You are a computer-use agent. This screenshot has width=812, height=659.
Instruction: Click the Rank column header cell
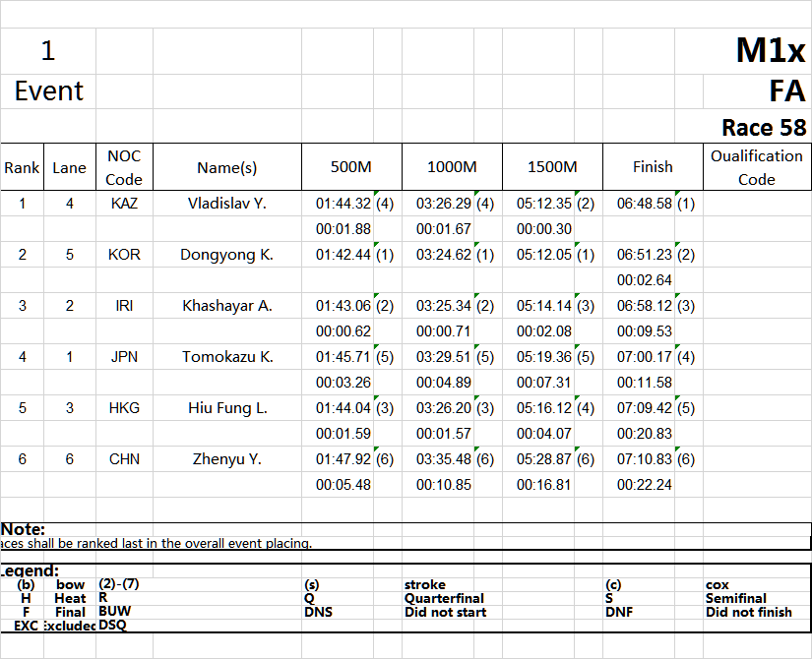[x=22, y=167]
